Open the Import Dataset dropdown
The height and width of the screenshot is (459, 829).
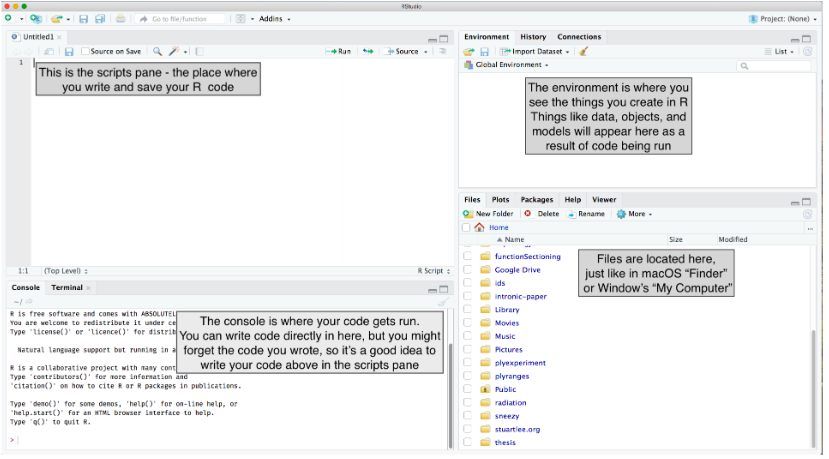pyautogui.click(x=535, y=51)
